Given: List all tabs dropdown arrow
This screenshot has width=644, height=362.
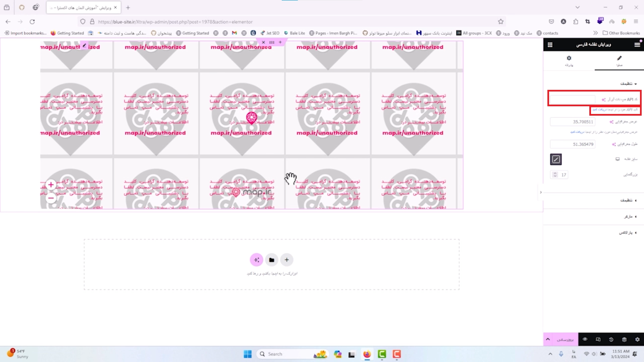Looking at the screenshot, I should click(577, 7).
